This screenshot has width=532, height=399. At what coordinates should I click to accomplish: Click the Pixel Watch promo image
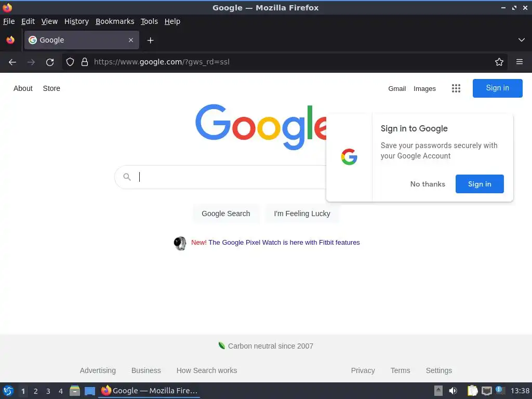tap(180, 243)
